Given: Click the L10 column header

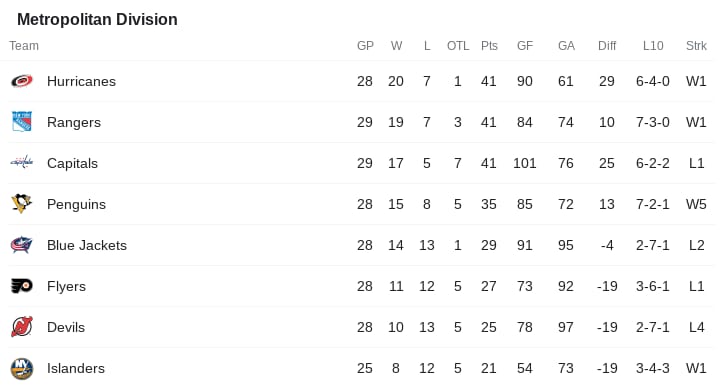Looking at the screenshot, I should click(x=653, y=46).
